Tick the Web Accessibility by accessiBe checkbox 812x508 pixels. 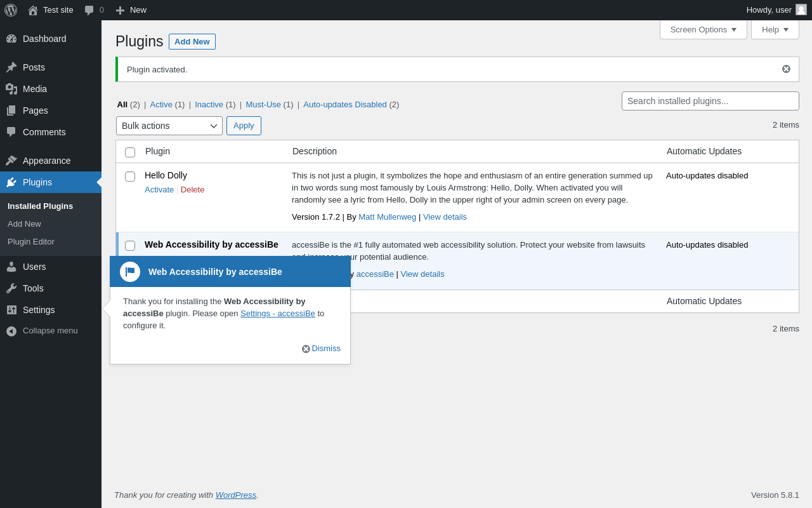pos(130,246)
